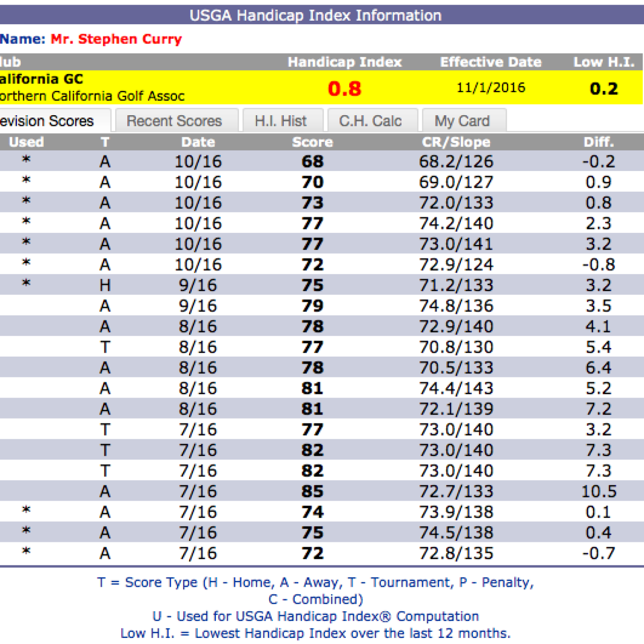This screenshot has height=644, width=644.
Task: Click the score 79
Action: 312,306
